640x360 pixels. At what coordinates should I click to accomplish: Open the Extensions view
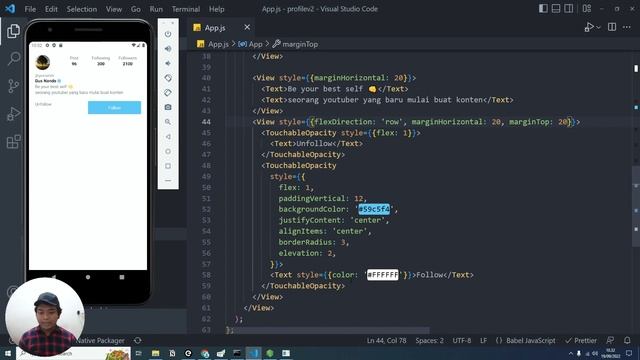click(x=13, y=142)
